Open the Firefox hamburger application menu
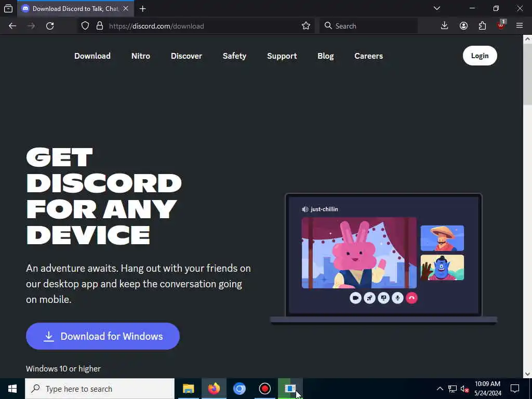532x399 pixels. click(520, 26)
